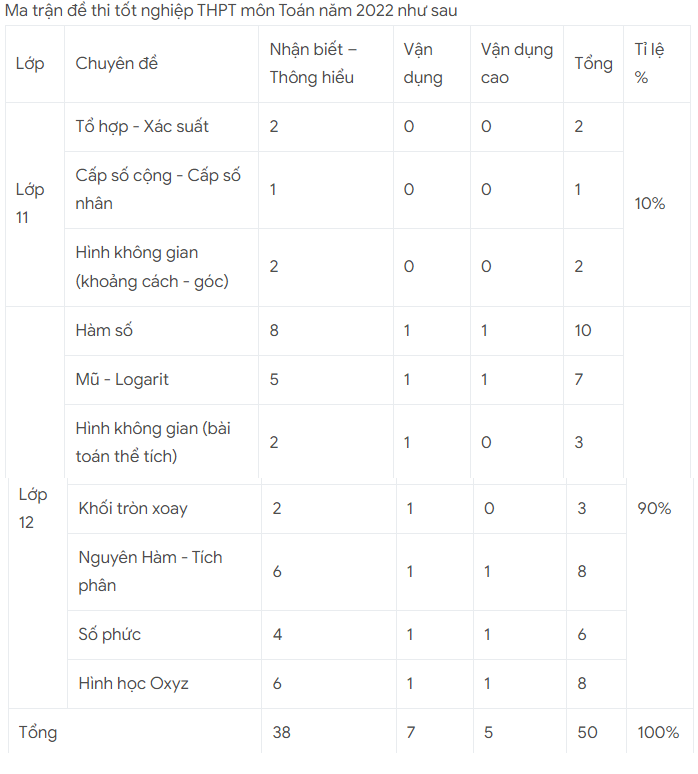Click the "Lớp 12" grade cell

[33, 508]
